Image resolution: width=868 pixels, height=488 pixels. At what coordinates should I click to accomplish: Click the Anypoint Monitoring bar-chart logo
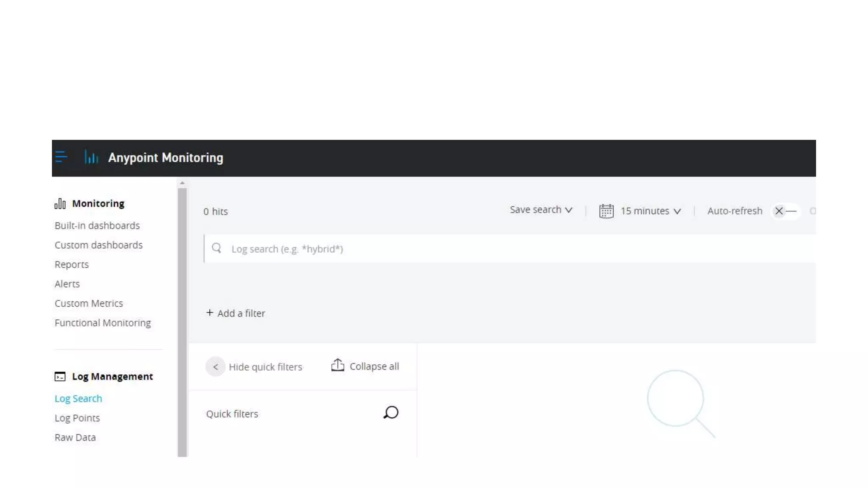[91, 157]
